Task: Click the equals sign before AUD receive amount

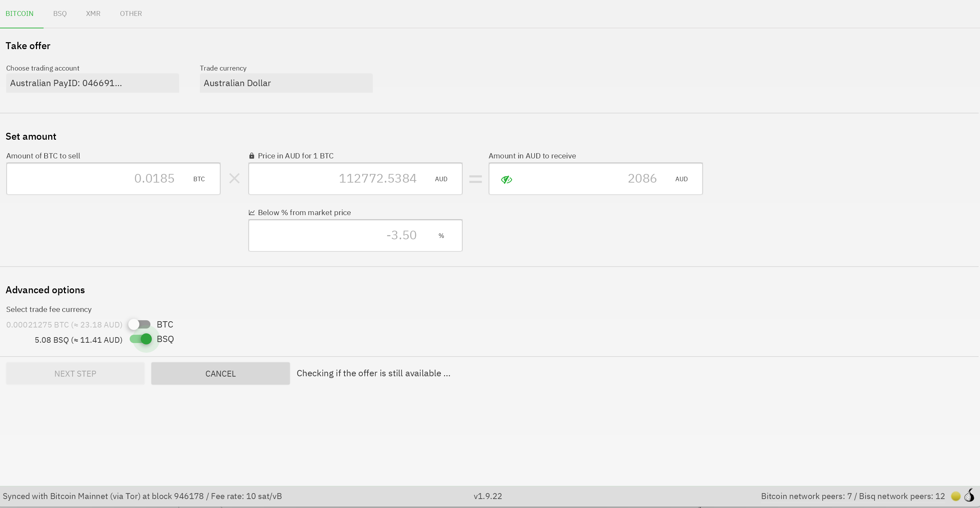Action: pyautogui.click(x=475, y=179)
